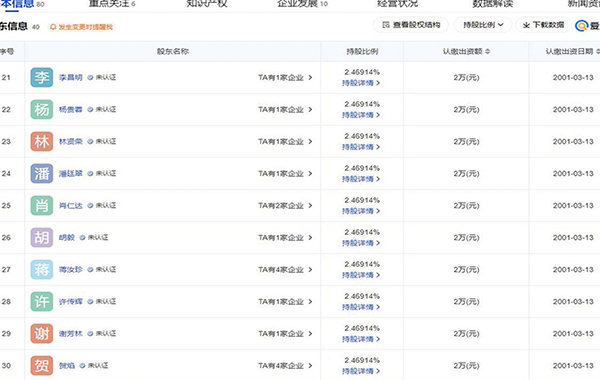This screenshot has height=380, width=600.
Task: Click the 蒋 avatar icon in row 27
Action: [x=42, y=269]
